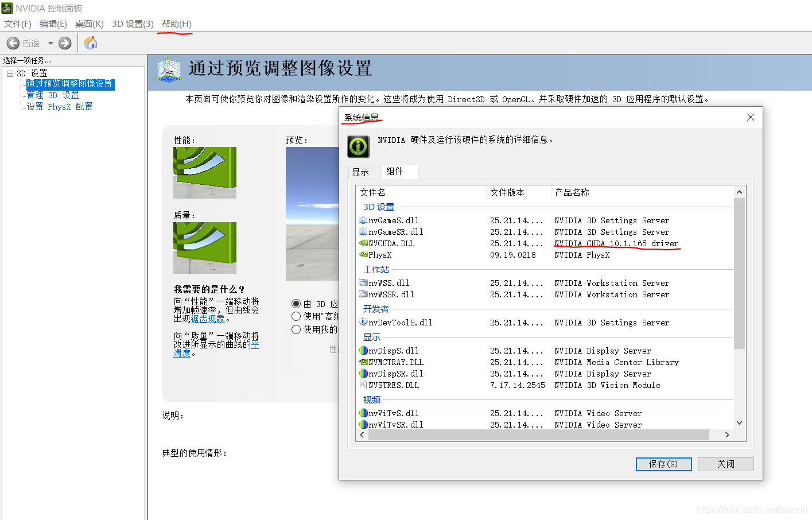
Task: Switch to the 组件 tab in system info
Action: point(399,171)
